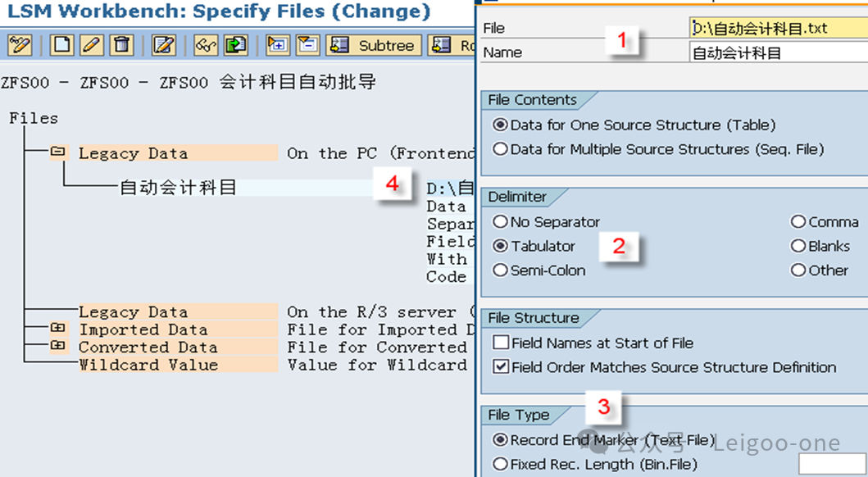Uncheck Field Order Matches Source Structure Definition

[x=500, y=367]
